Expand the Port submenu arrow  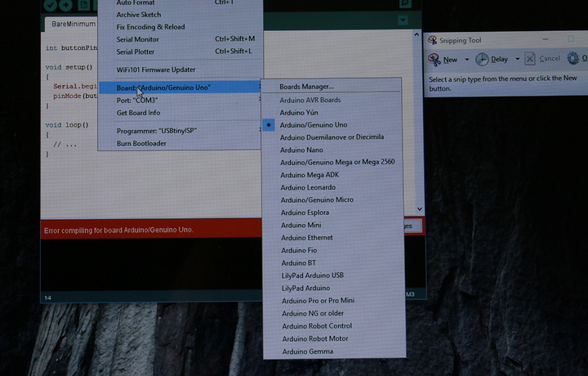tap(260, 99)
